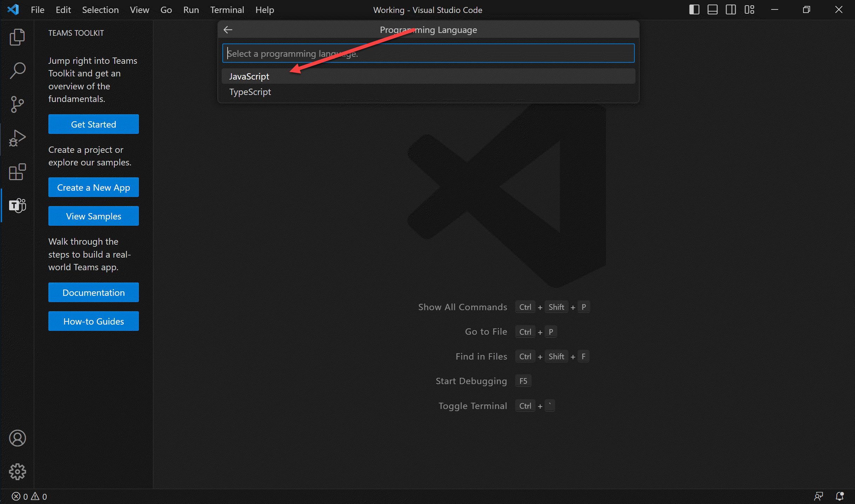Image resolution: width=855 pixels, height=504 pixels.
Task: Click the Go to File hint text
Action: click(486, 332)
